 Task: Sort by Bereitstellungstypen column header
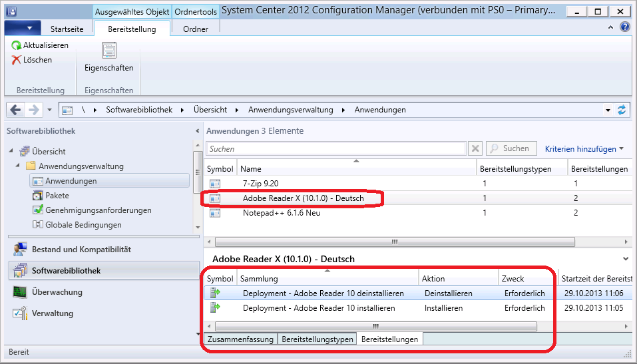522,169
